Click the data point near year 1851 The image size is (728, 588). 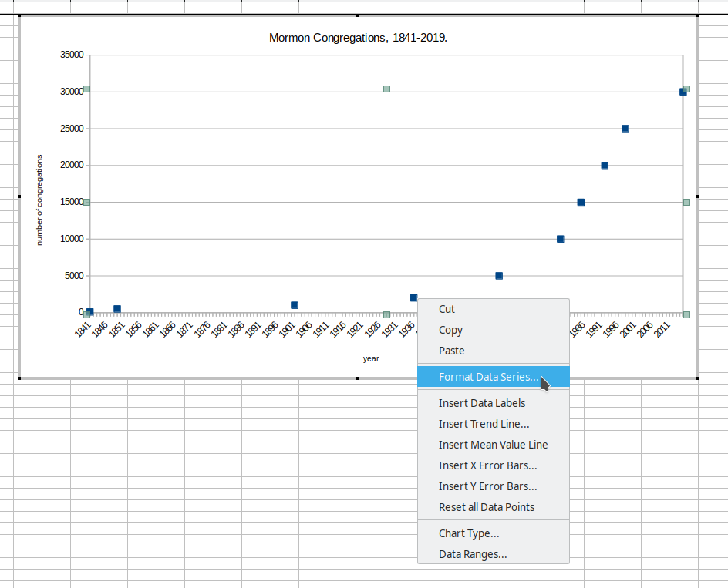coord(117,308)
